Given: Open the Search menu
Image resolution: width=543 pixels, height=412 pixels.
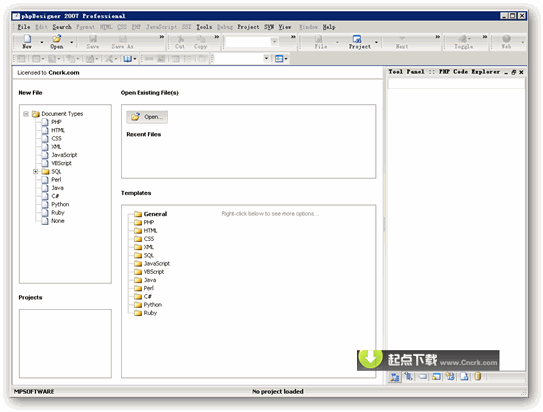Looking at the screenshot, I should point(62,27).
